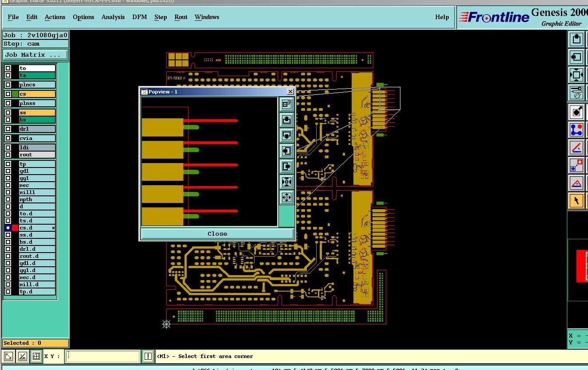
Task: Disable the cs.d layer checkbox
Action: 8,228
